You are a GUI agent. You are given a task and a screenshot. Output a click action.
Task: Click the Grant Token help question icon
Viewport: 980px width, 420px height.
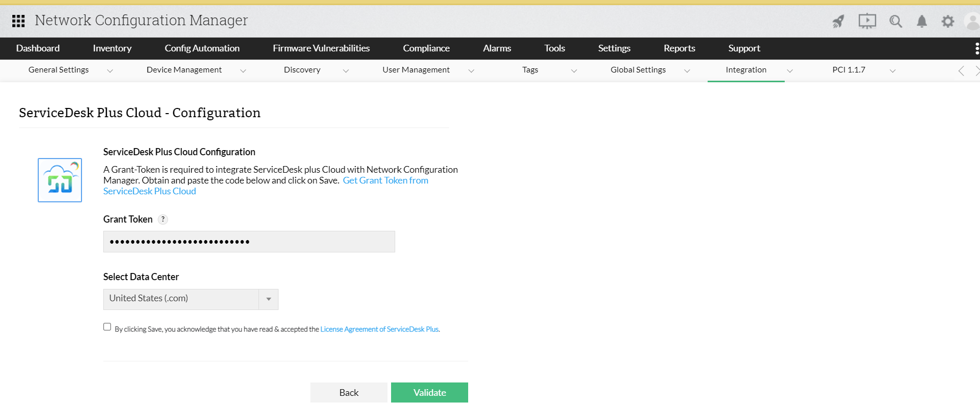(163, 219)
